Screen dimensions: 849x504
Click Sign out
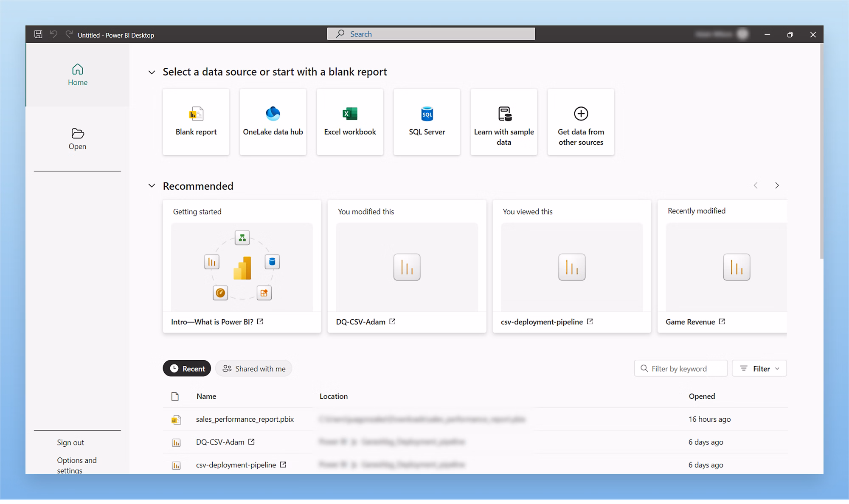[70, 442]
